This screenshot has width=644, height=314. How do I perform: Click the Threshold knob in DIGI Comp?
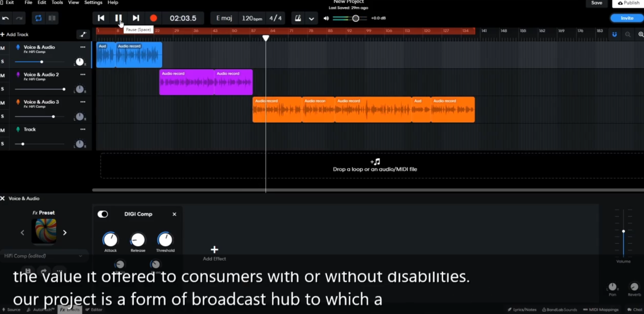pyautogui.click(x=165, y=239)
